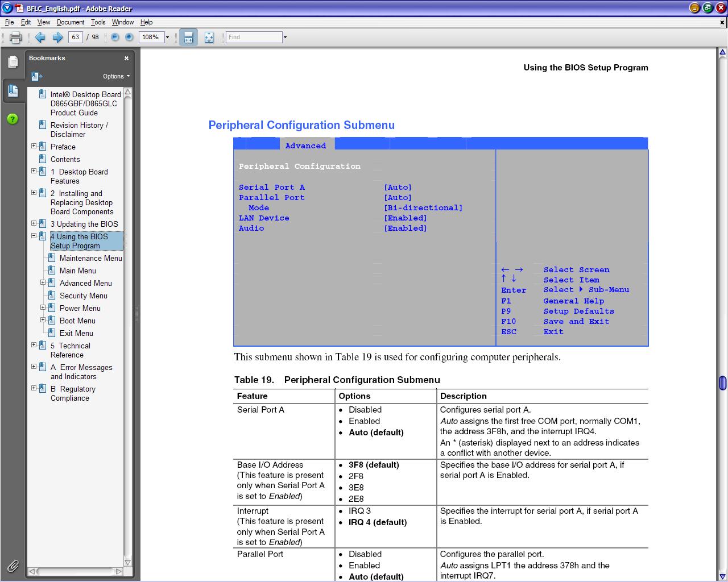Expand the B Regulatory Compliance bookmark
The height and width of the screenshot is (582, 728).
(34, 388)
